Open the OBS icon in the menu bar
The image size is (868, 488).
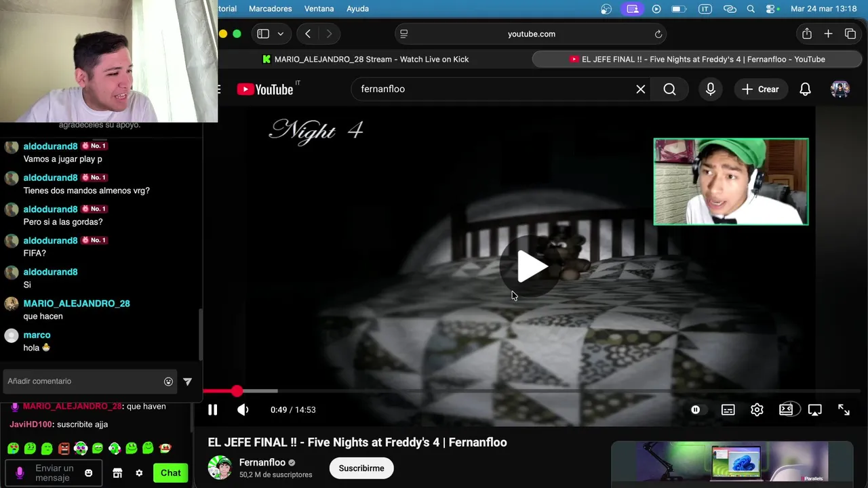(606, 9)
